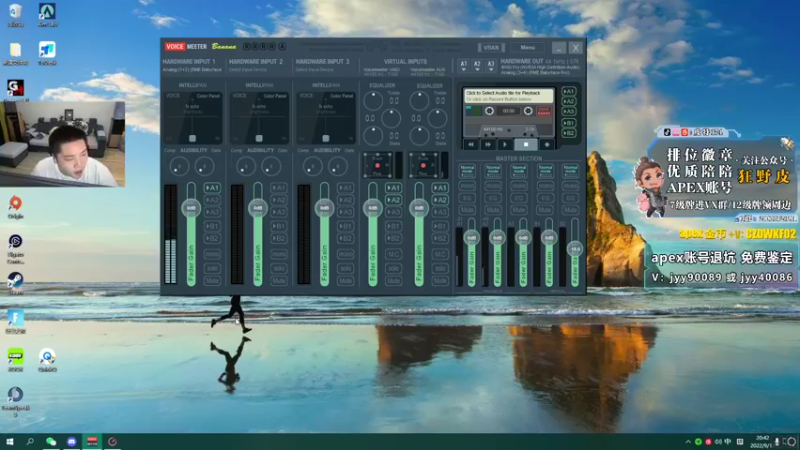
Task: Click Hardware Input 1 fader gain knob
Action: point(191,208)
